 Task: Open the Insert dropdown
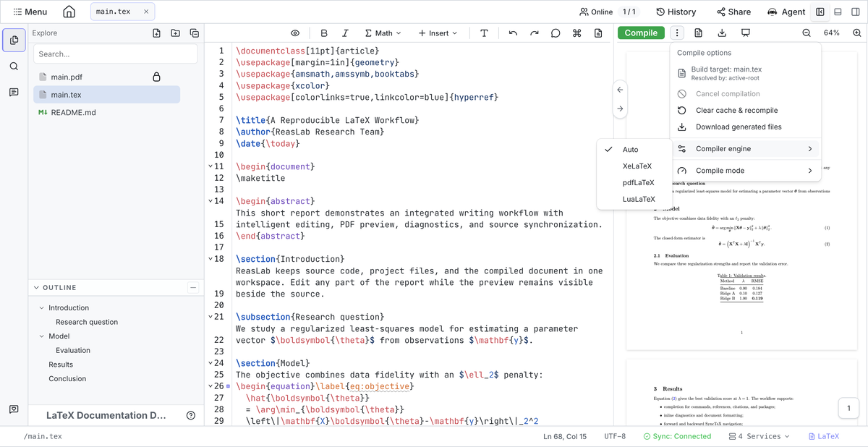click(437, 33)
